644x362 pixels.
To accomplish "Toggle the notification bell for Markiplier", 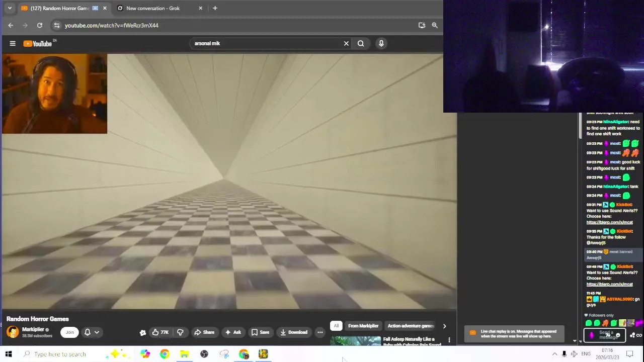I will click(87, 332).
